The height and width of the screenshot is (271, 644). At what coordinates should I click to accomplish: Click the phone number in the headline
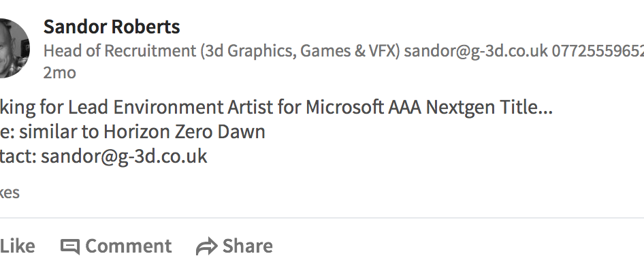[x=598, y=51]
